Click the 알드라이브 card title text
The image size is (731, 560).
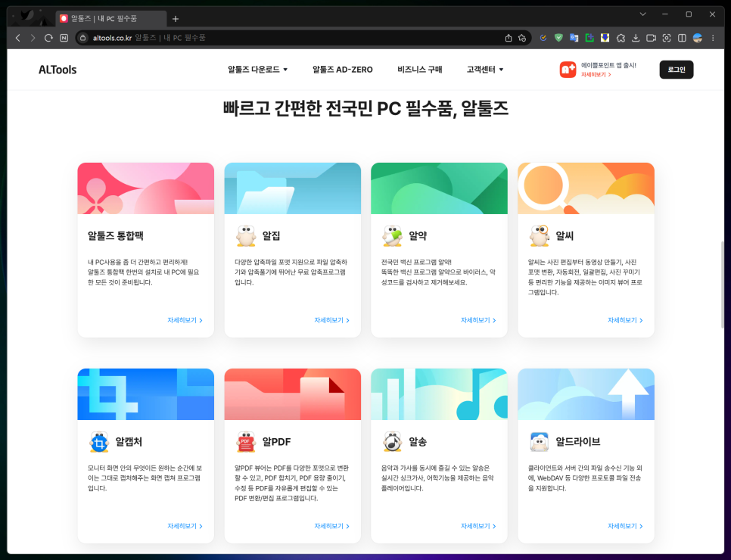coord(577,442)
